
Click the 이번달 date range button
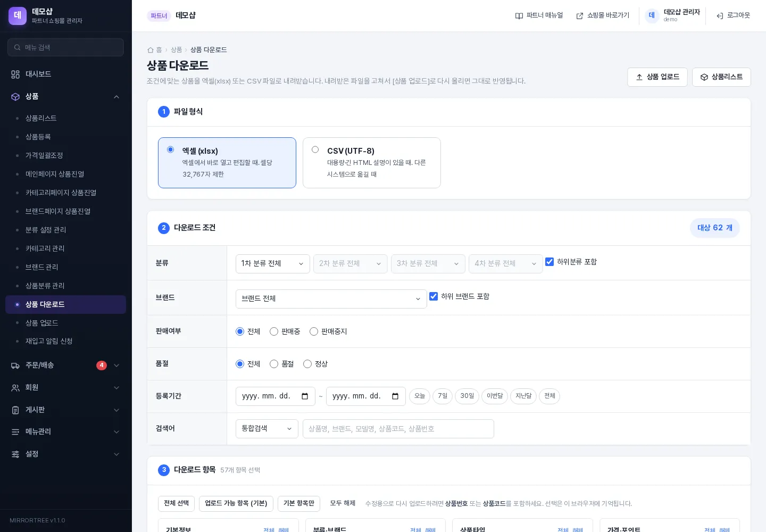[495, 396]
